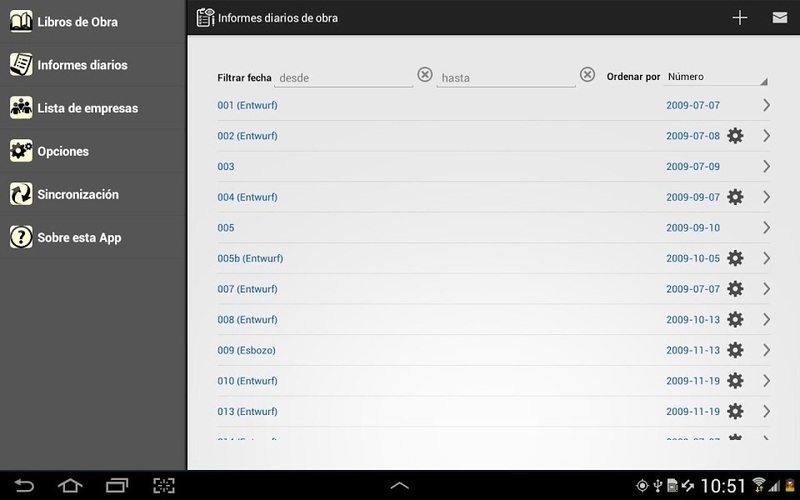Viewport: 800px width, 500px height.
Task: Tap the plus icon to add report
Action: click(740, 17)
